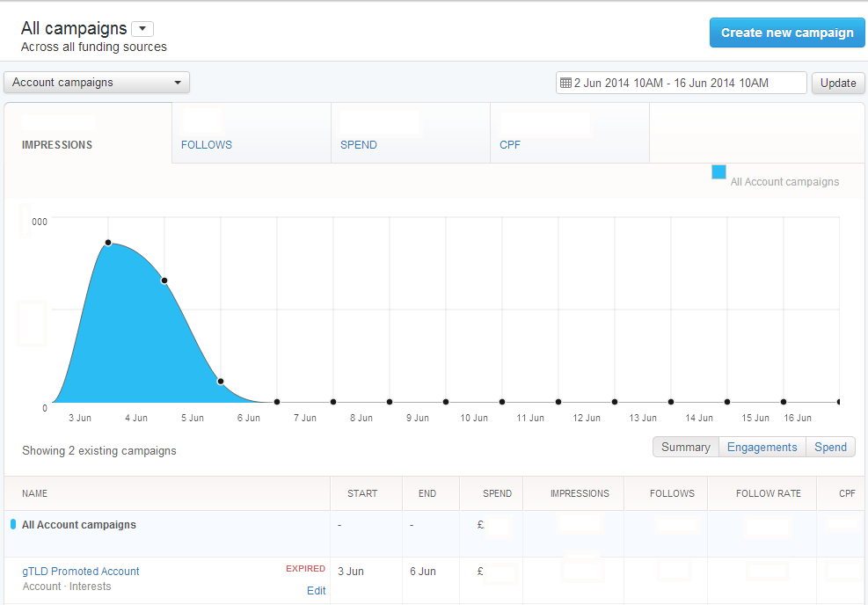
Task: Click the chart data point between 5 Jun and 6 Jun
Action: [221, 382]
